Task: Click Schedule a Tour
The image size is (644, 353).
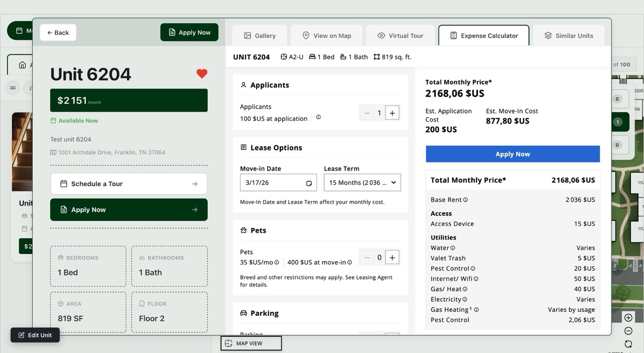Action: pyautogui.click(x=128, y=184)
